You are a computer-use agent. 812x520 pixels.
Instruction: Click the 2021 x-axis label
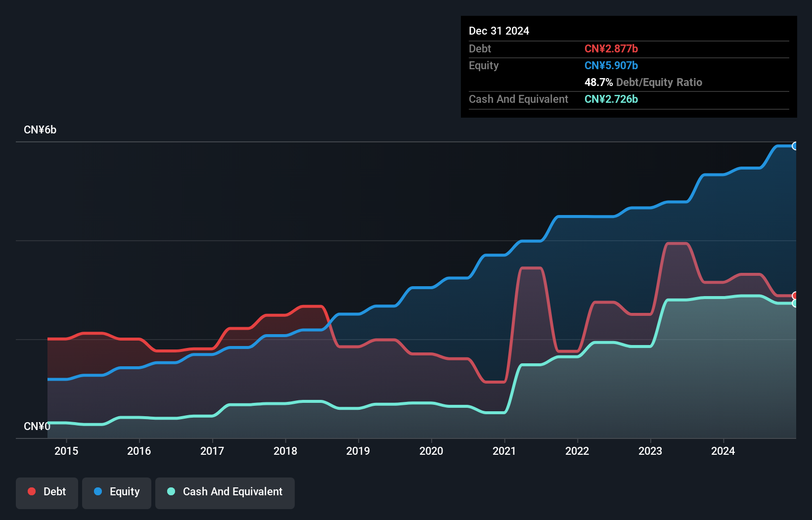pyautogui.click(x=504, y=451)
